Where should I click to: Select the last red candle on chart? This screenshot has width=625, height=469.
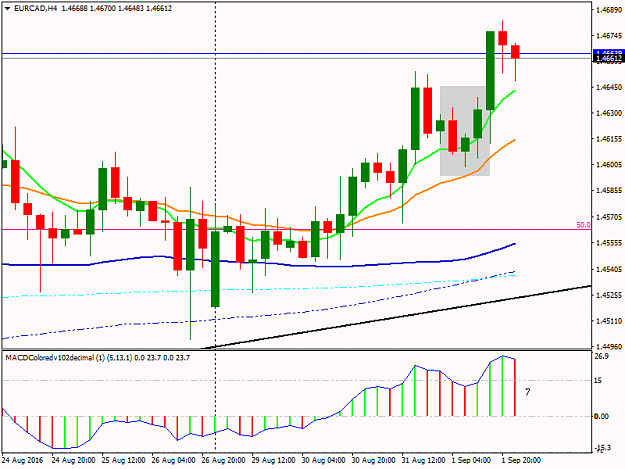(x=515, y=52)
